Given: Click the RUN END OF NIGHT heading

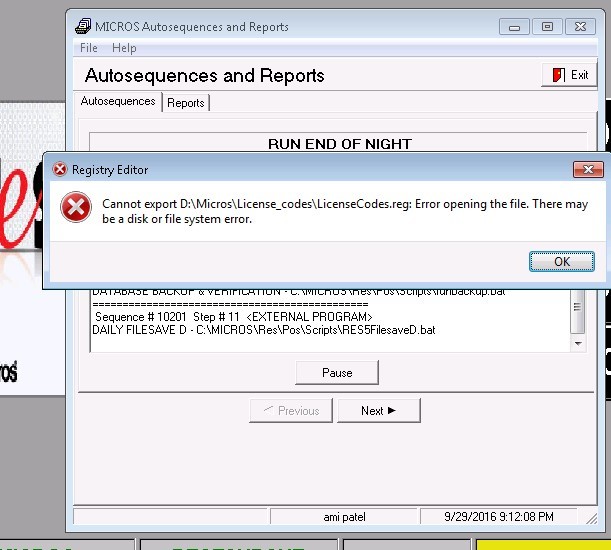Looking at the screenshot, I should pos(339,144).
